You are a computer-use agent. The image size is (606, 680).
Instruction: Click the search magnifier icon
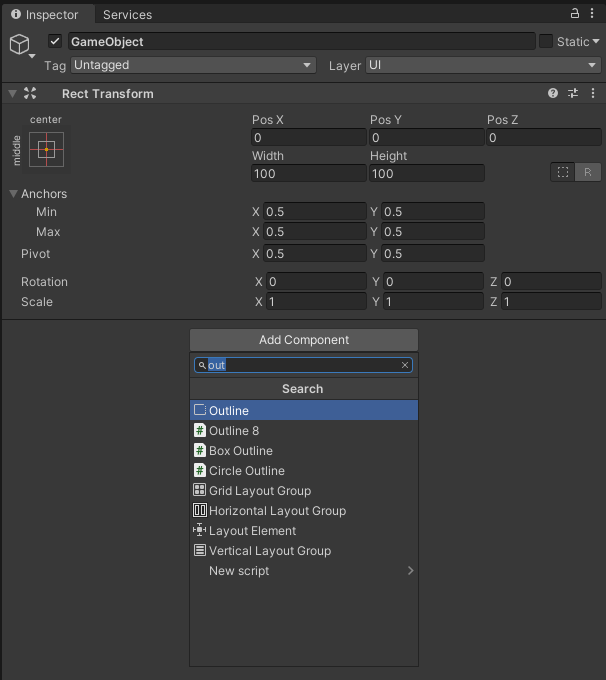click(202, 366)
